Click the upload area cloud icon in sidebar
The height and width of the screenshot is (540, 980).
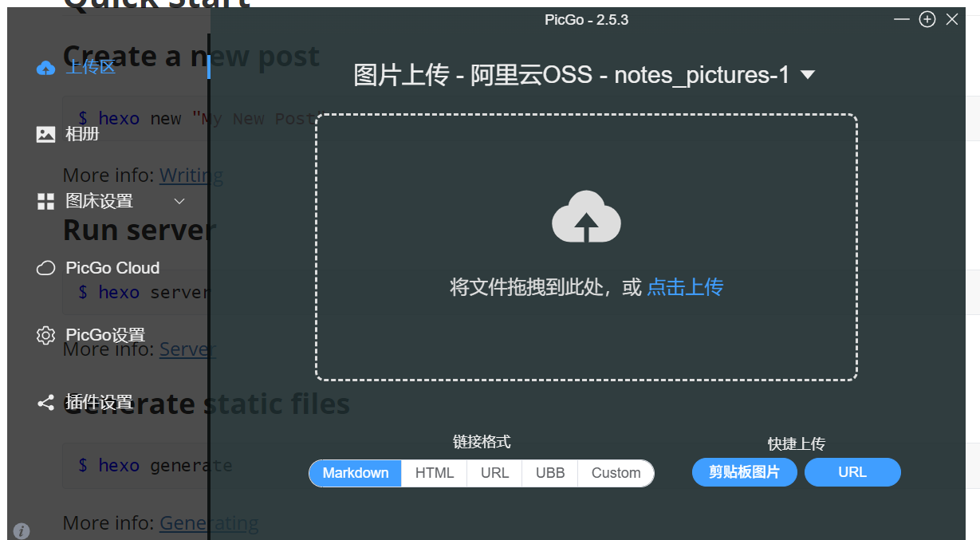tap(46, 68)
